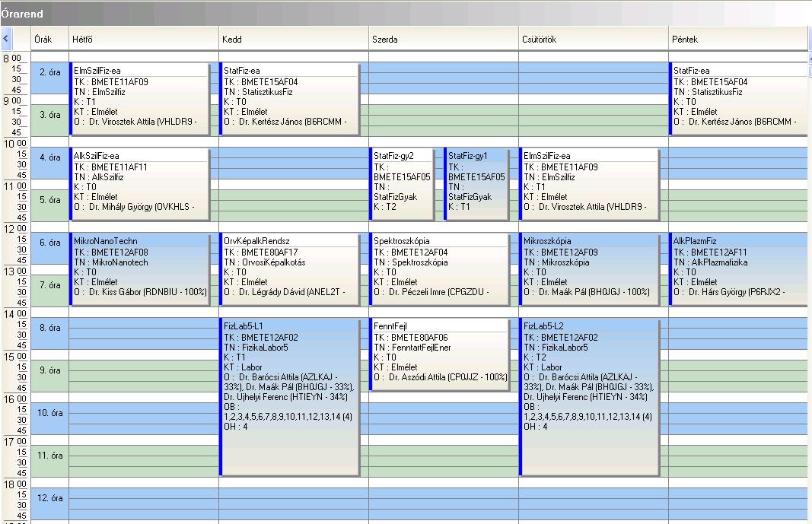Viewport: 812px width, 524px height.
Task: Click the '7. óra' time slot label
Action: [49, 285]
